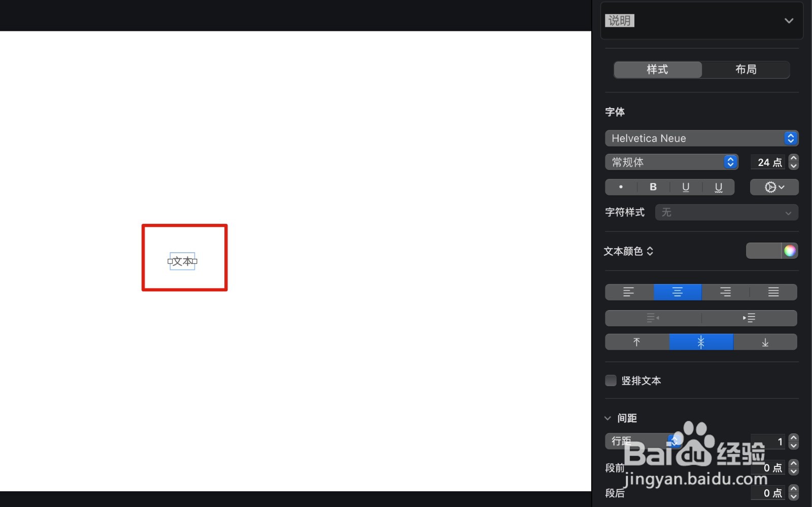This screenshot has height=507, width=812.
Task: Increase the text indent level
Action: pos(749,318)
